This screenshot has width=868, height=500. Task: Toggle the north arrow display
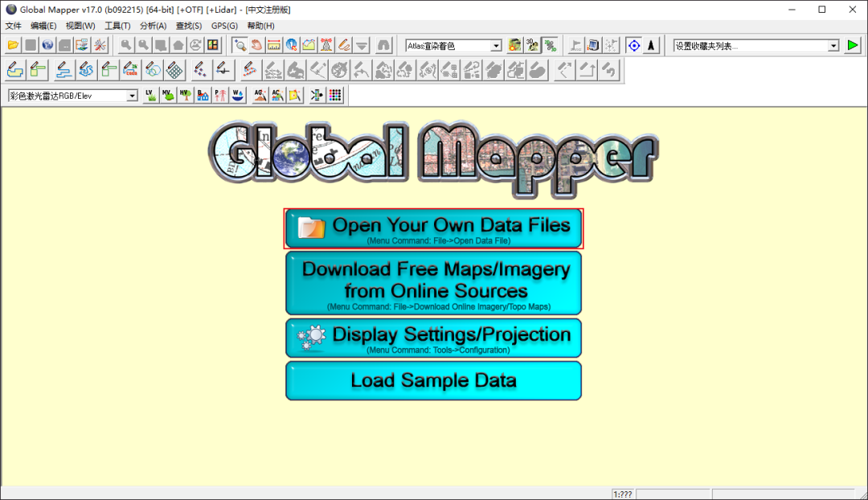(x=650, y=45)
